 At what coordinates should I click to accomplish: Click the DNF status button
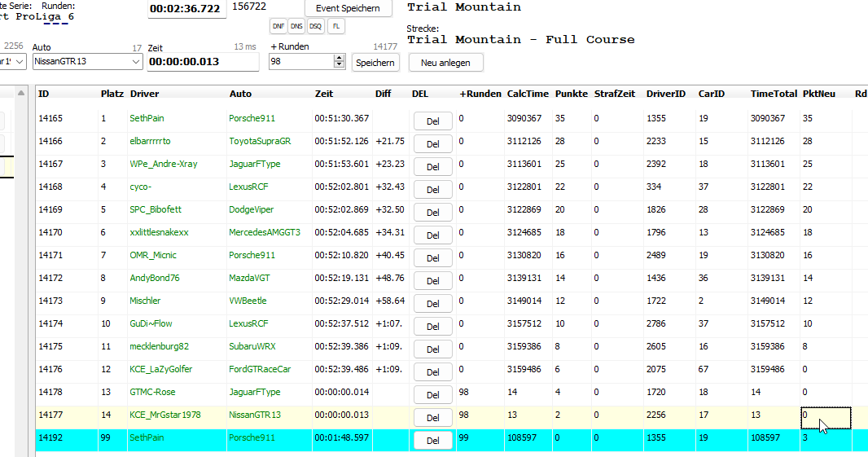(x=278, y=26)
